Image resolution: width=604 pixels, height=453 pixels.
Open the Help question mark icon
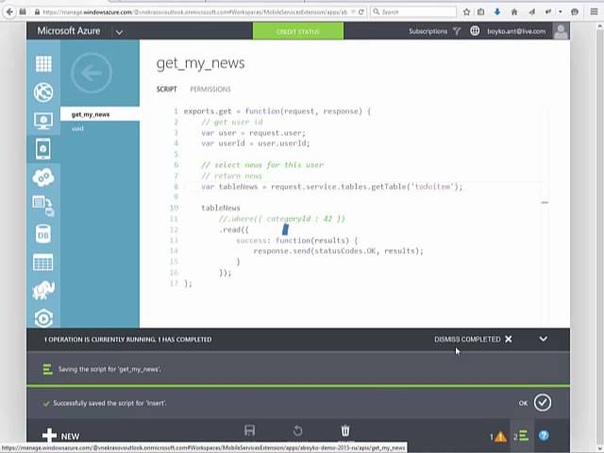click(x=544, y=436)
